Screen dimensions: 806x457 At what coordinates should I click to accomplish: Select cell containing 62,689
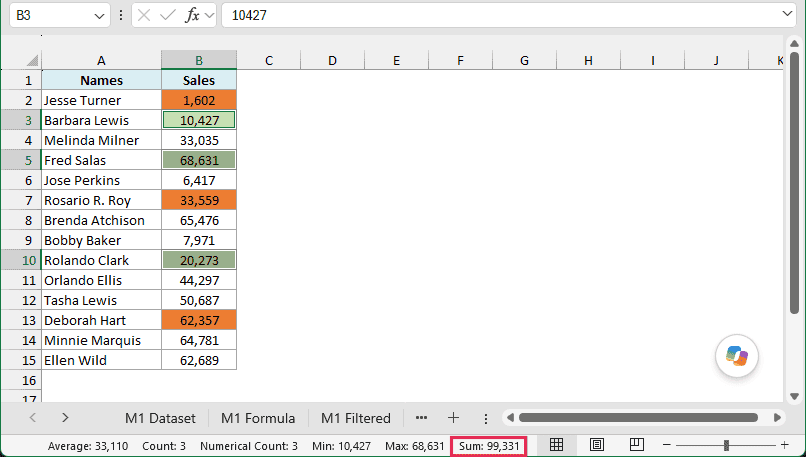199,360
